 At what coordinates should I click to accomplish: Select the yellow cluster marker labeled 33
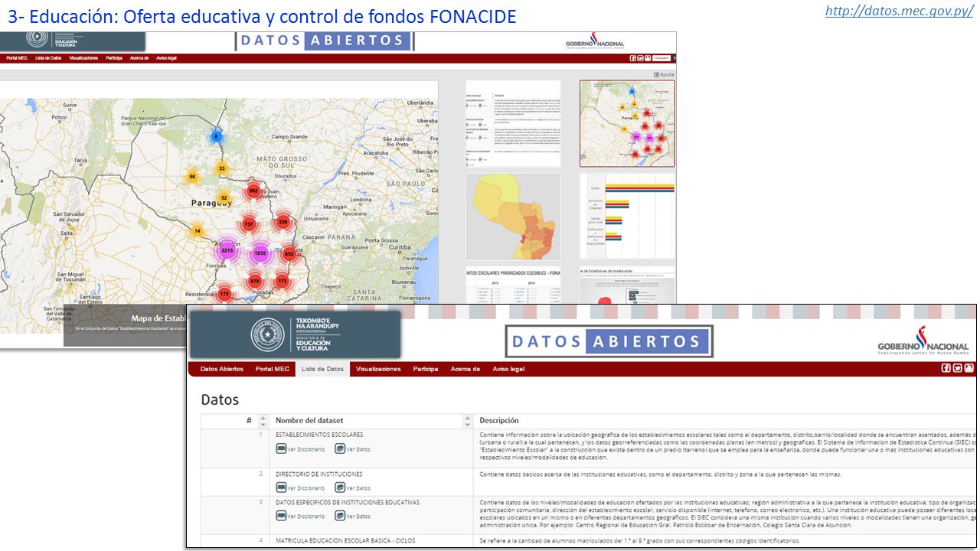click(222, 168)
